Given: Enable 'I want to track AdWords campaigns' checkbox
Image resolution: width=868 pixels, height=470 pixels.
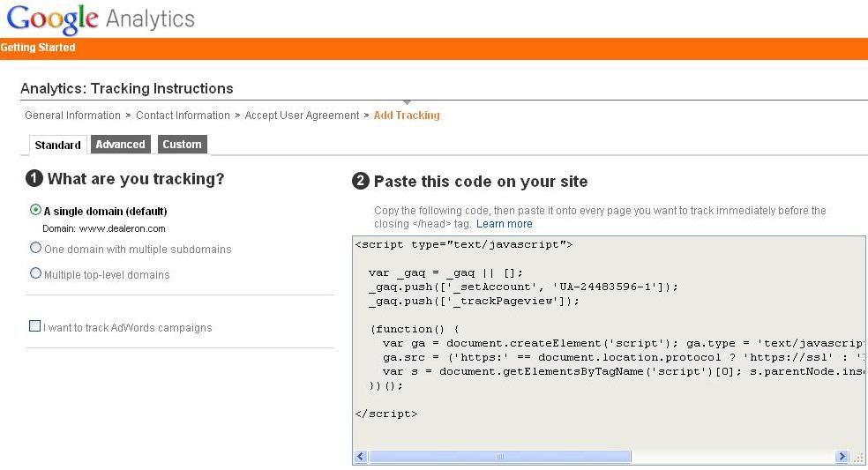Looking at the screenshot, I should (x=34, y=326).
